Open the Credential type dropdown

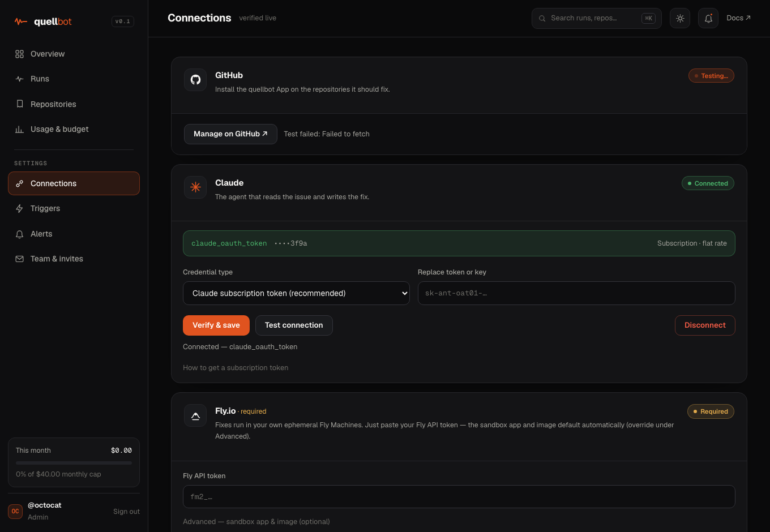(296, 293)
